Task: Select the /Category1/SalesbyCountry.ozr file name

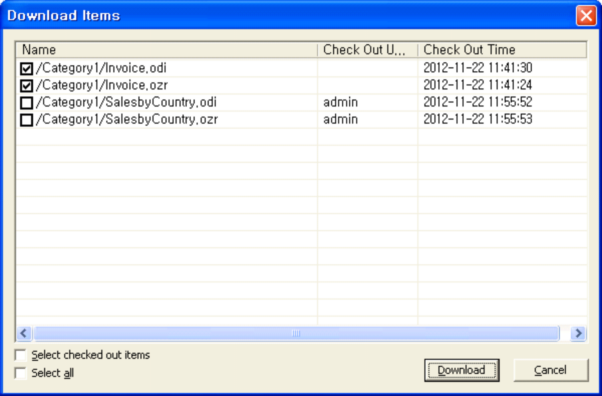Action: click(127, 119)
